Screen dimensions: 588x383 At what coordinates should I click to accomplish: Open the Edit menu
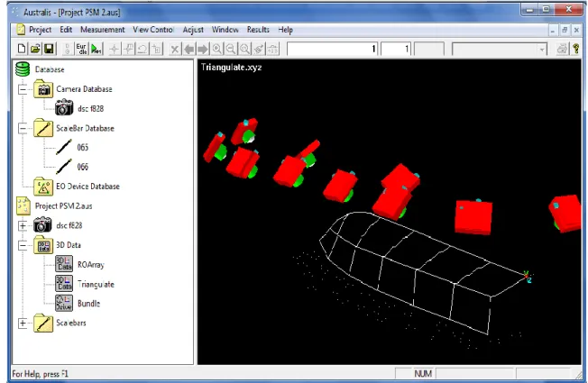[x=66, y=30]
